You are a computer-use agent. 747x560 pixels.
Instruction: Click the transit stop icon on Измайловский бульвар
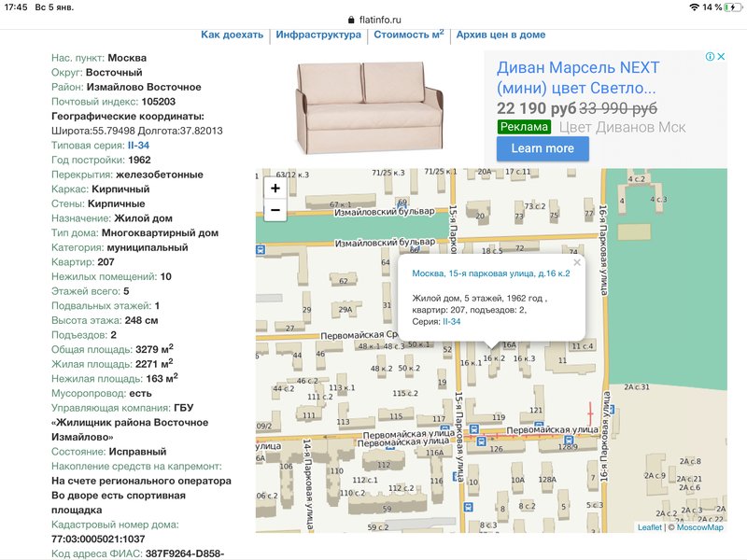click(261, 250)
